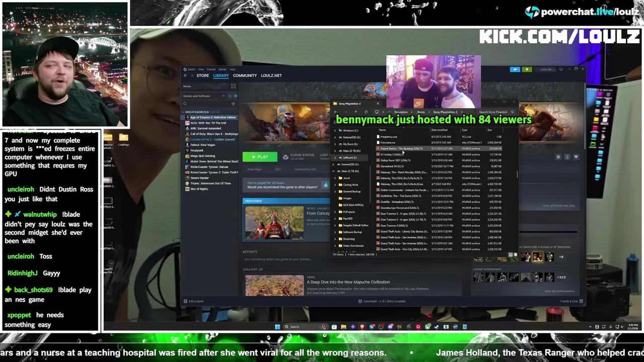
Task: Click the green PLAY button
Action: tap(260, 157)
